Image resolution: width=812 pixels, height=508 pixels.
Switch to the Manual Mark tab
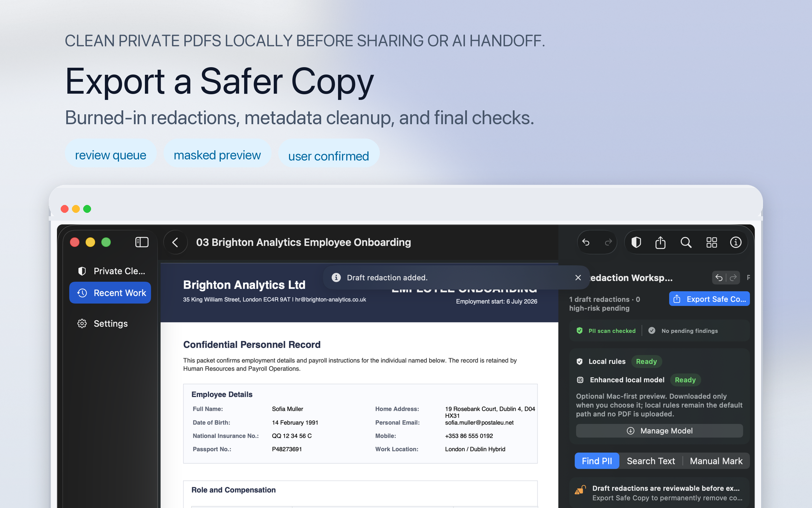point(716,461)
